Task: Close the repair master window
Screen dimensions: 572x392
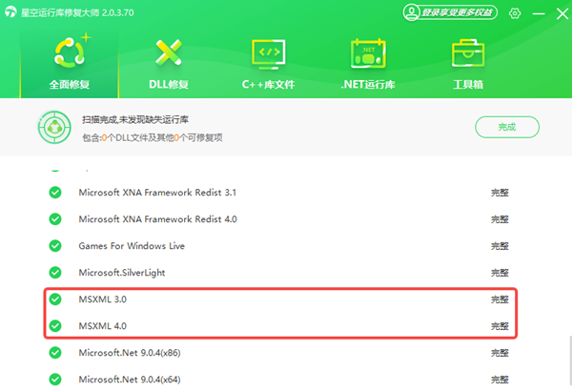Action: [x=562, y=14]
